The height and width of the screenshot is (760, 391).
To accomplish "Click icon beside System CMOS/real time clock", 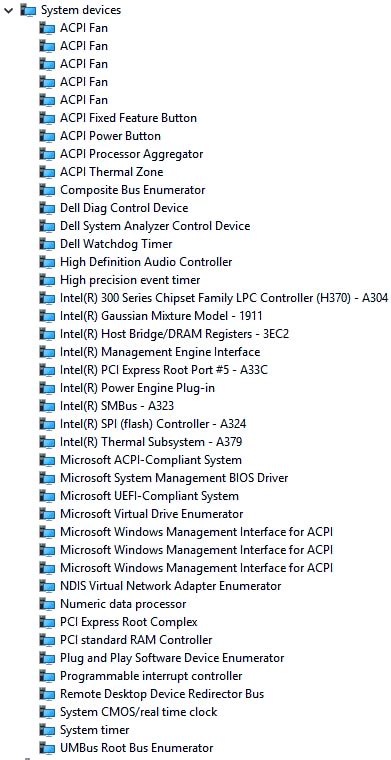I will (47, 712).
